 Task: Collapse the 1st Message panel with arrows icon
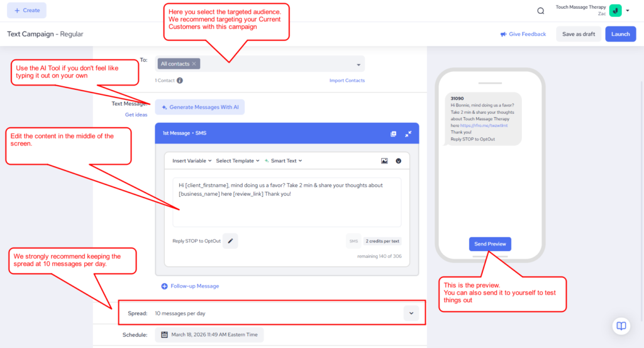(408, 134)
